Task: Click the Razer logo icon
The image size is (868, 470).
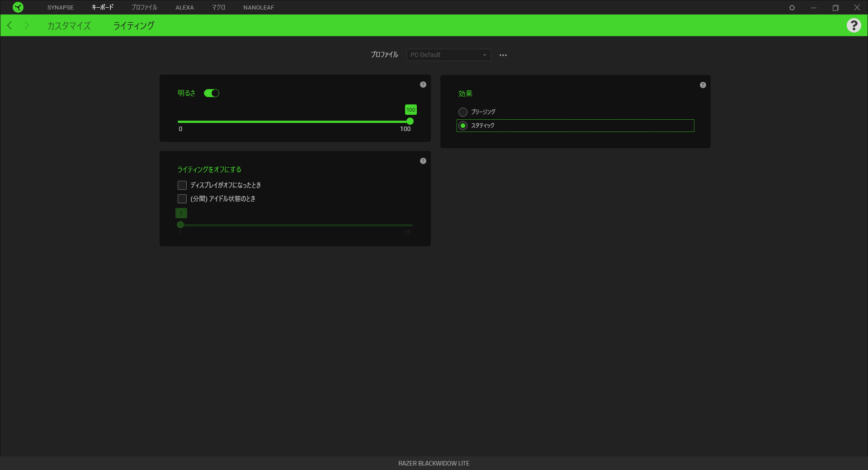Action: 18,7
